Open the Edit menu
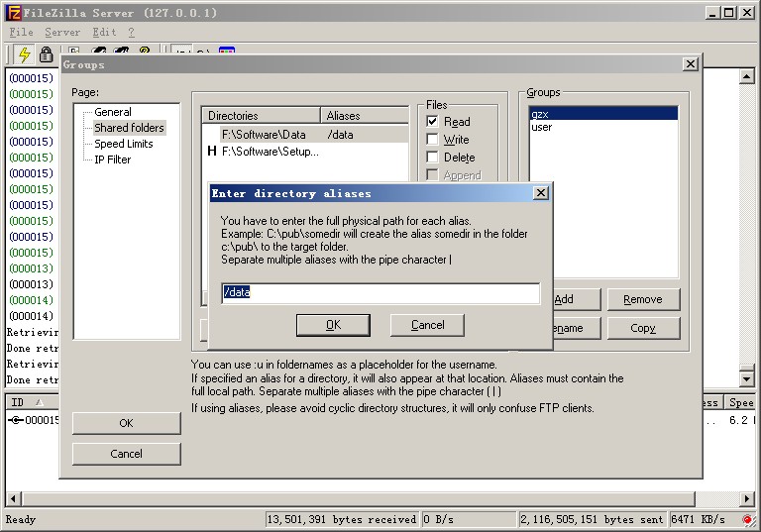The height and width of the screenshot is (532, 761). pyautogui.click(x=104, y=32)
